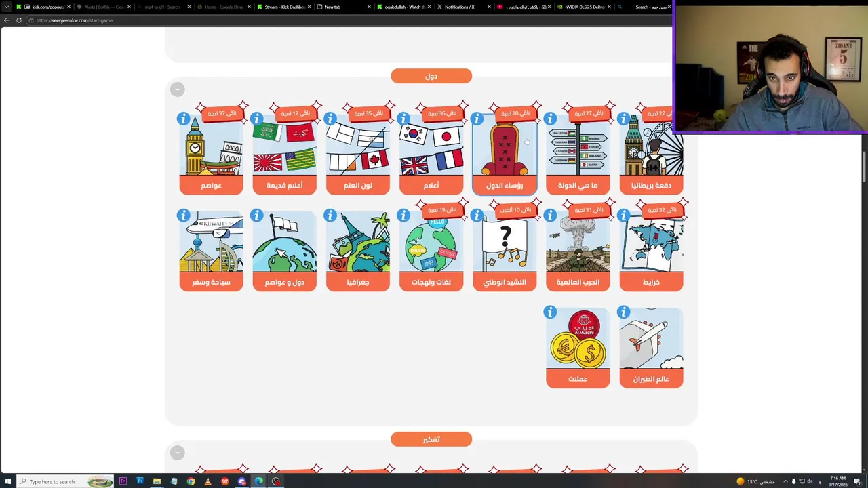
Task: Pick the دفعة بريطانيا category card
Action: [651, 155]
